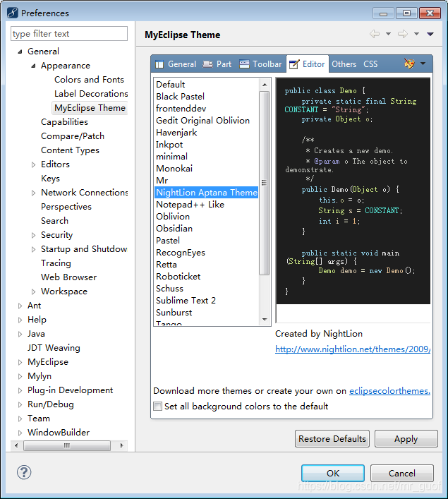Expand the Security tree node

pos(33,235)
